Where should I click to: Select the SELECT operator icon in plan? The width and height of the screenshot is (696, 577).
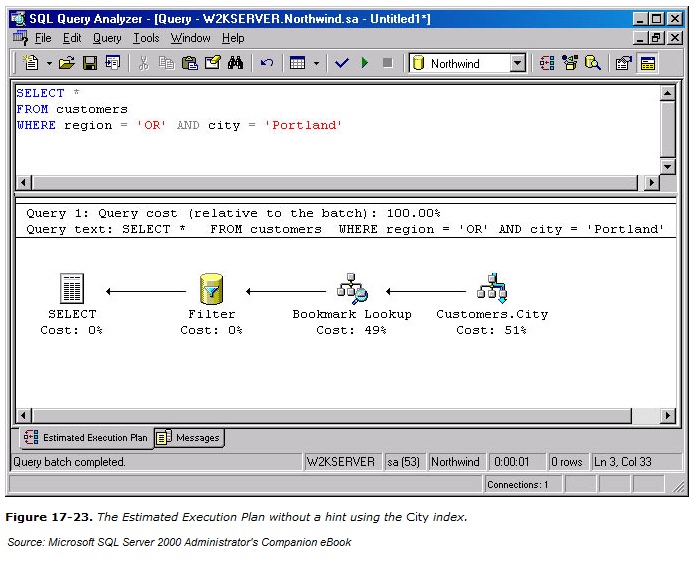(71, 288)
